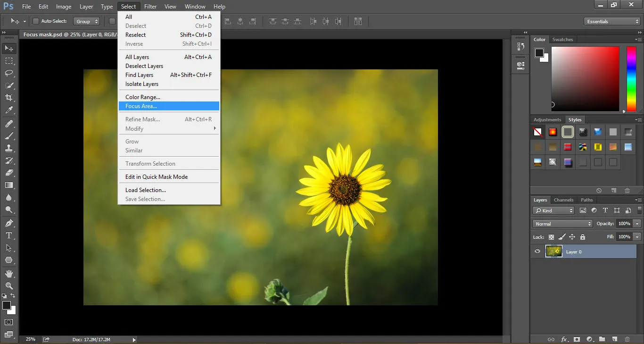
Task: Select the Lasso tool
Action: click(x=9, y=73)
